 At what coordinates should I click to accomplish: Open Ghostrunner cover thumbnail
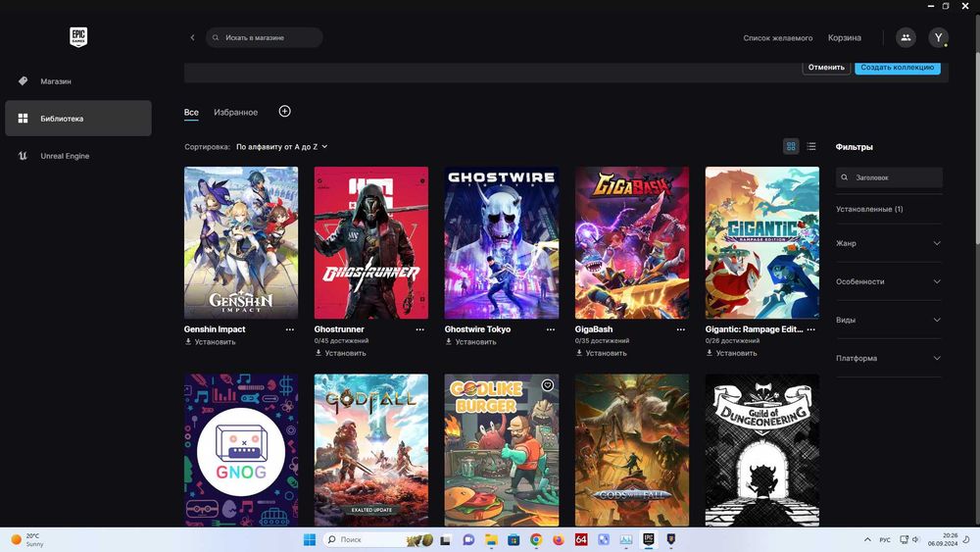pyautogui.click(x=371, y=242)
